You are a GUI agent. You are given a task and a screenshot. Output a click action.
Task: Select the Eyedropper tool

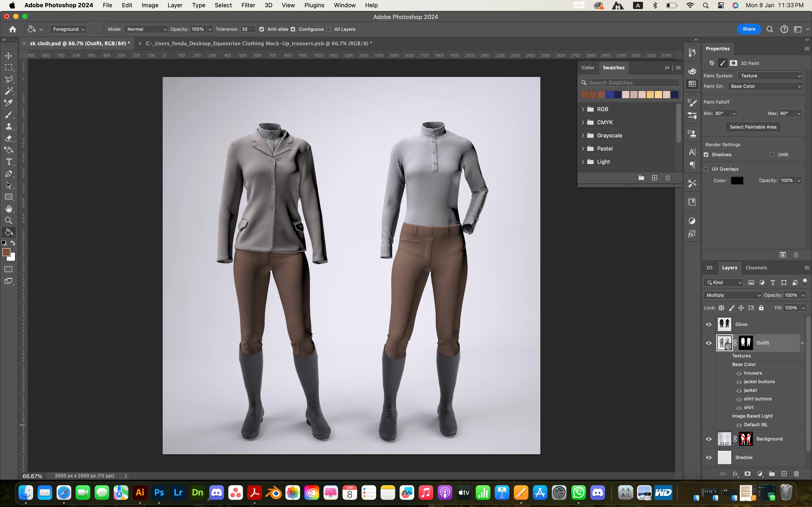coord(9,103)
